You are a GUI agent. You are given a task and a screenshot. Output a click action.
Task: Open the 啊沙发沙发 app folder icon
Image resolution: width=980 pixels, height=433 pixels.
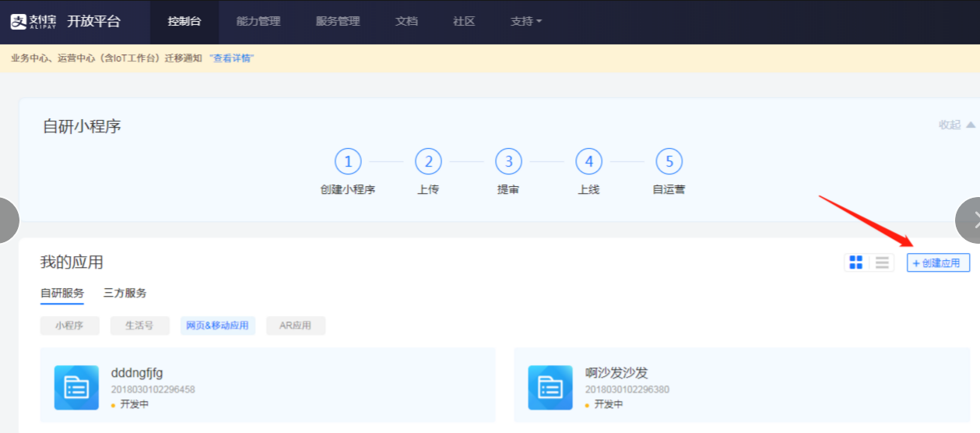[550, 387]
